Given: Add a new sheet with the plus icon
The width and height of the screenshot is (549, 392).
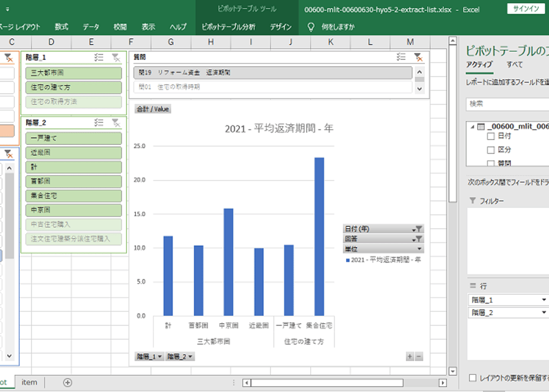Looking at the screenshot, I should [x=68, y=382].
